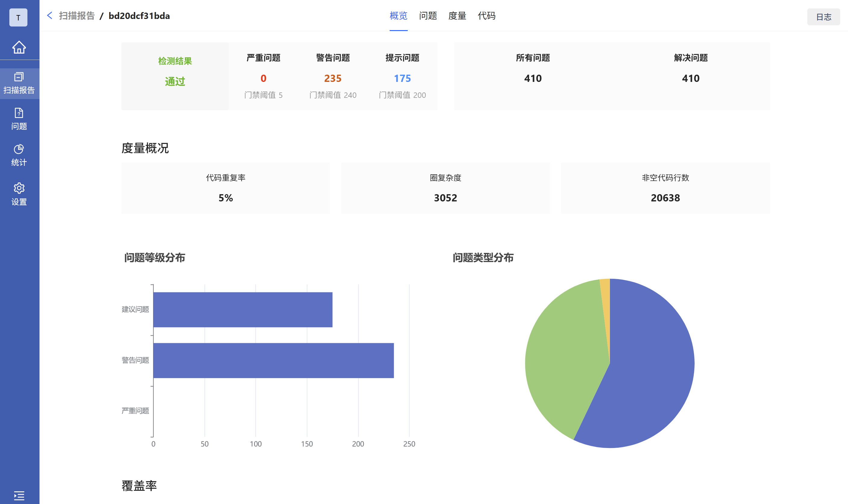Image resolution: width=848 pixels, height=504 pixels.
Task: Click the 日志 button
Action: click(x=823, y=17)
